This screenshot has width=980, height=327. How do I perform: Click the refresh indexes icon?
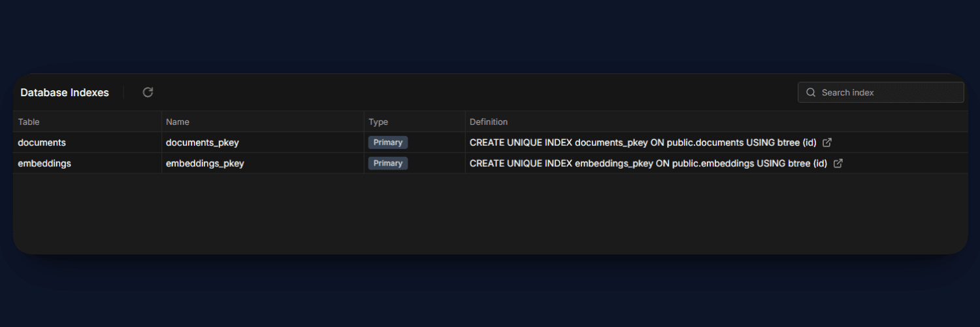148,92
